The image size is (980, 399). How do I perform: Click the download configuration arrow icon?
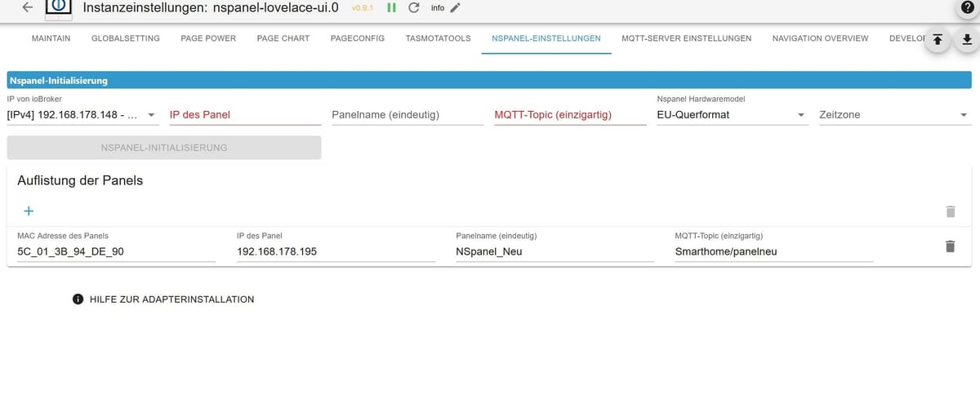(967, 40)
